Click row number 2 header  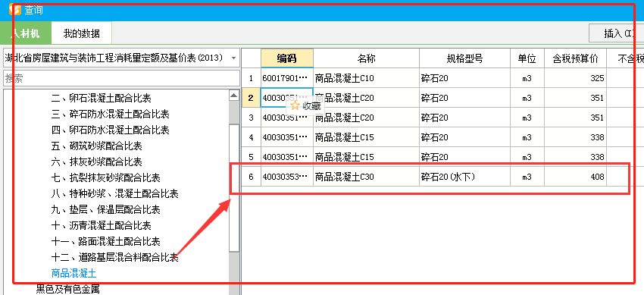(251, 98)
